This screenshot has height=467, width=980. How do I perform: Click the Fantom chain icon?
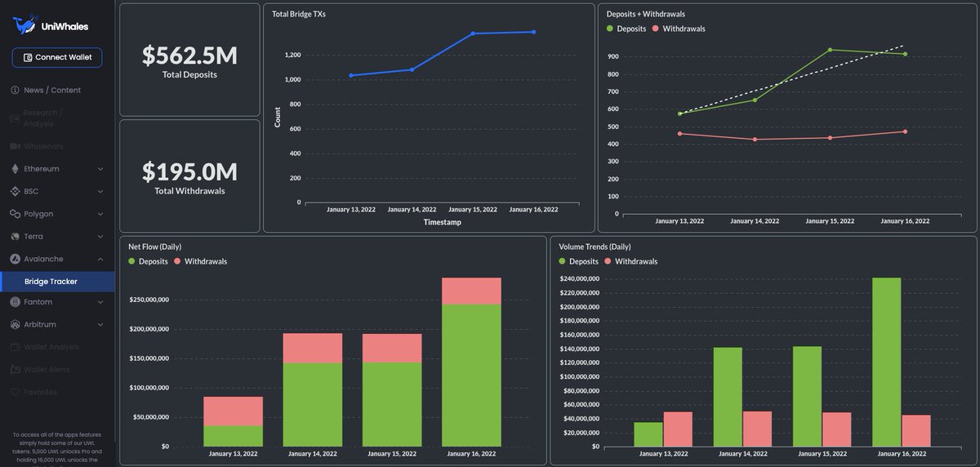tap(15, 301)
